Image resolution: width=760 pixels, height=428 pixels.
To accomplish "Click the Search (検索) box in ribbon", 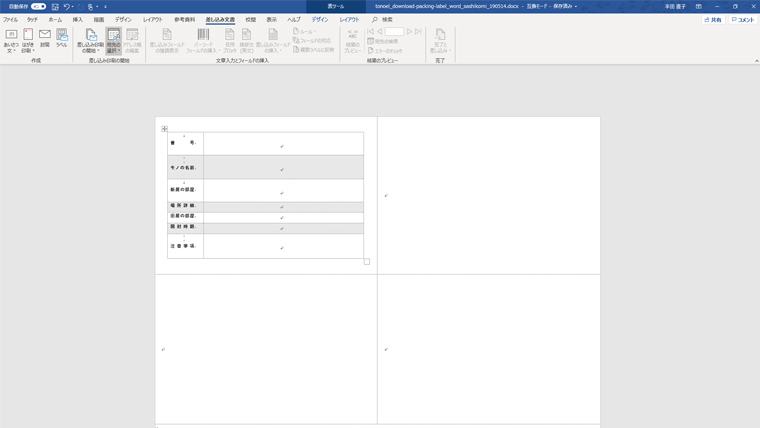I will (386, 19).
